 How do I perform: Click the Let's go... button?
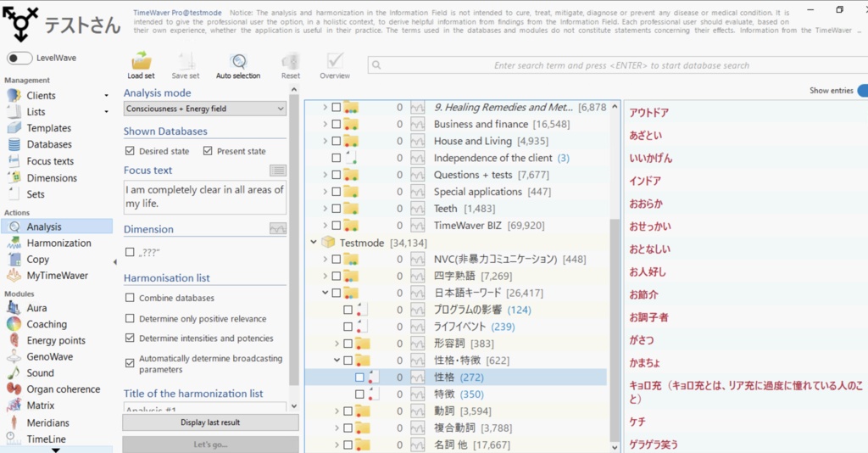pos(210,445)
